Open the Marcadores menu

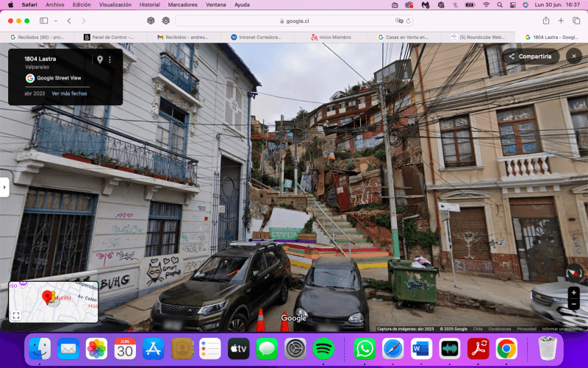pos(182,4)
